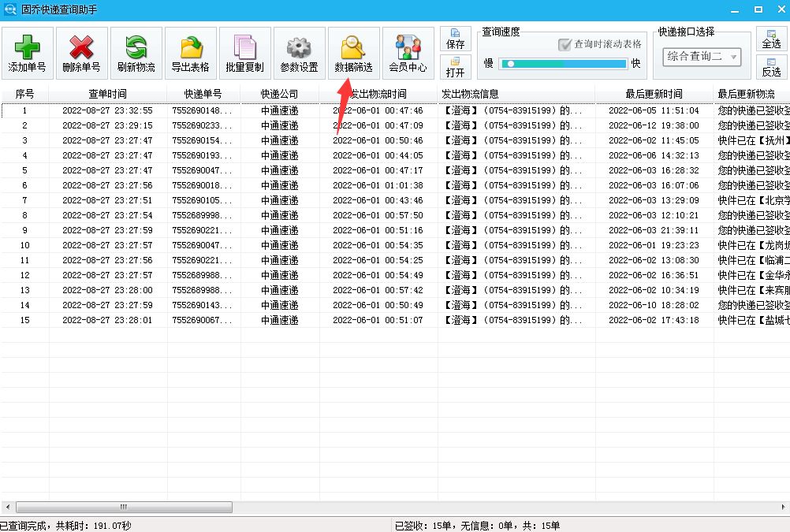Open 导出表格 to export the table

(190, 52)
